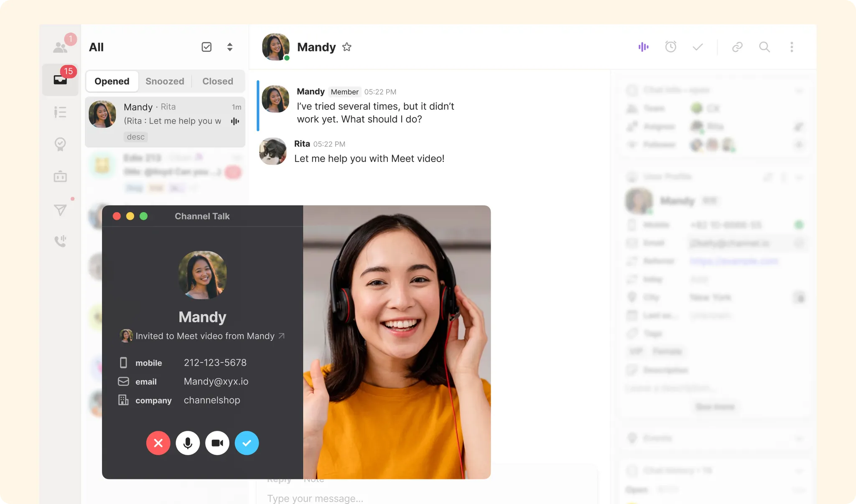Switch to the Closed tab
This screenshot has height=504, width=856.
(218, 81)
